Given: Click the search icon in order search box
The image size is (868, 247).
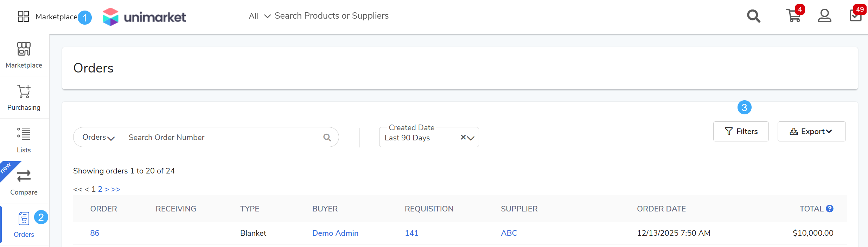Looking at the screenshot, I should (x=327, y=138).
